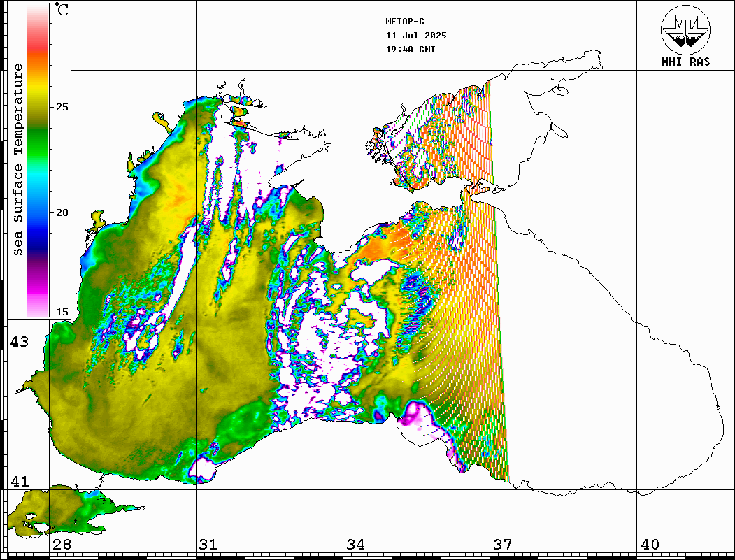Click the latitude label 43

(x=20, y=342)
